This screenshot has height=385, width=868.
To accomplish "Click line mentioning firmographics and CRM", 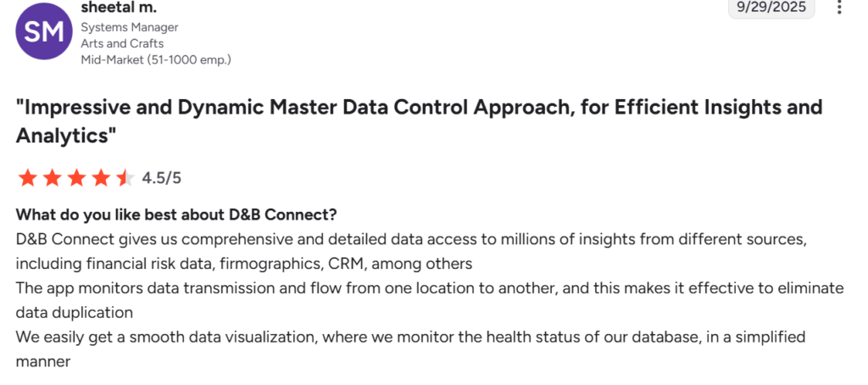I will [x=243, y=263].
